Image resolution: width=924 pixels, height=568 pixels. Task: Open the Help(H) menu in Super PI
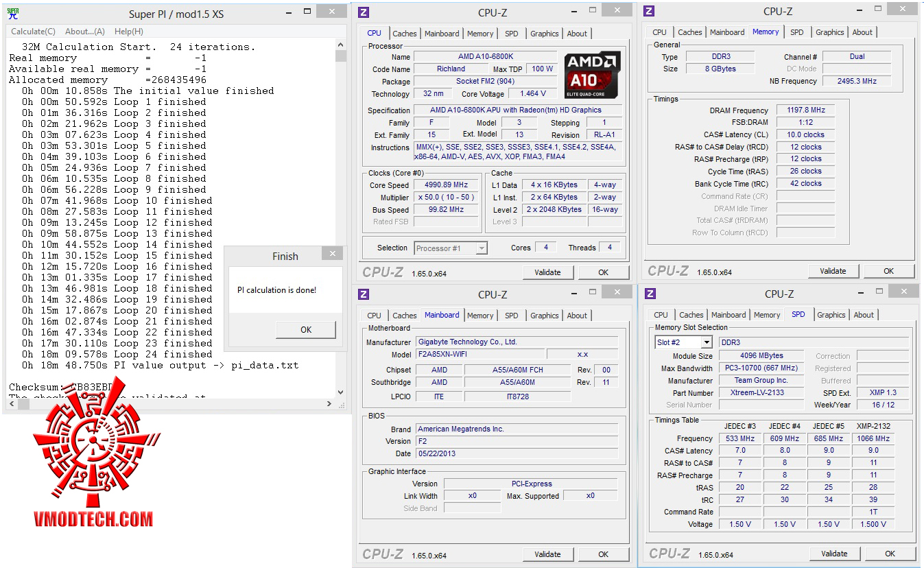click(129, 32)
